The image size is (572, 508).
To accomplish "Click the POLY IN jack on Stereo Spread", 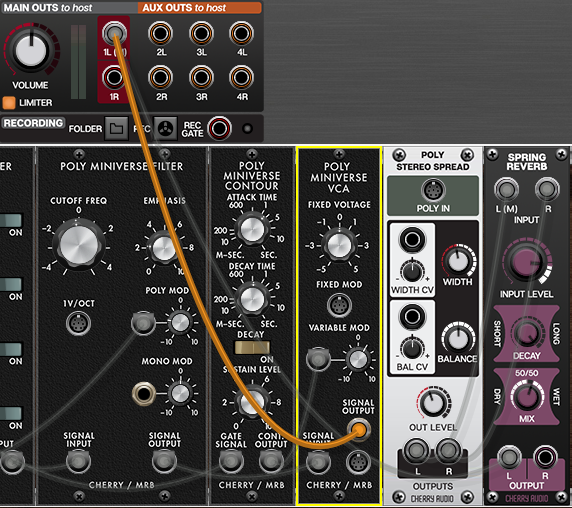I will 433,190.
